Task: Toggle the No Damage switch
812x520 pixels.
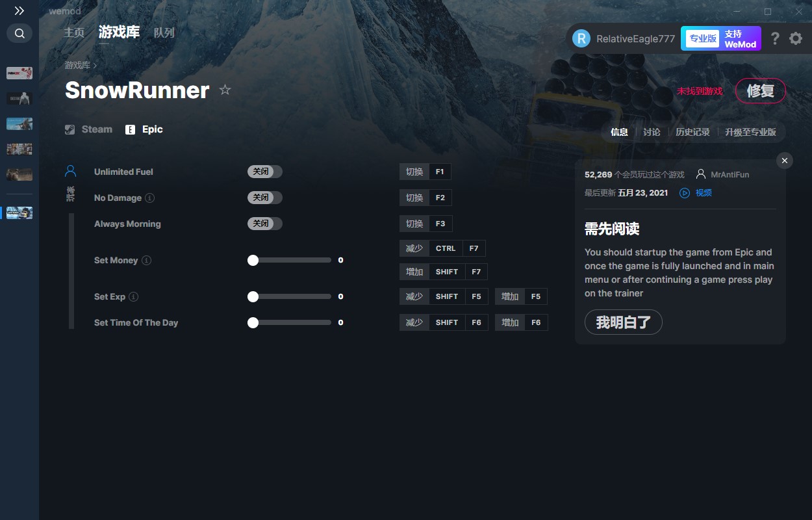Action: point(265,198)
